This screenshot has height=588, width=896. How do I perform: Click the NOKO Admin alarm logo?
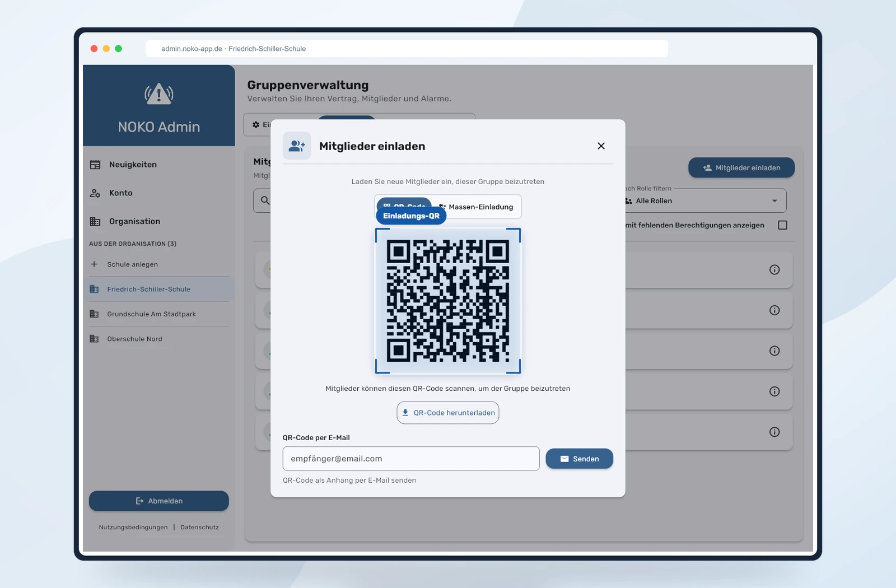(x=159, y=94)
